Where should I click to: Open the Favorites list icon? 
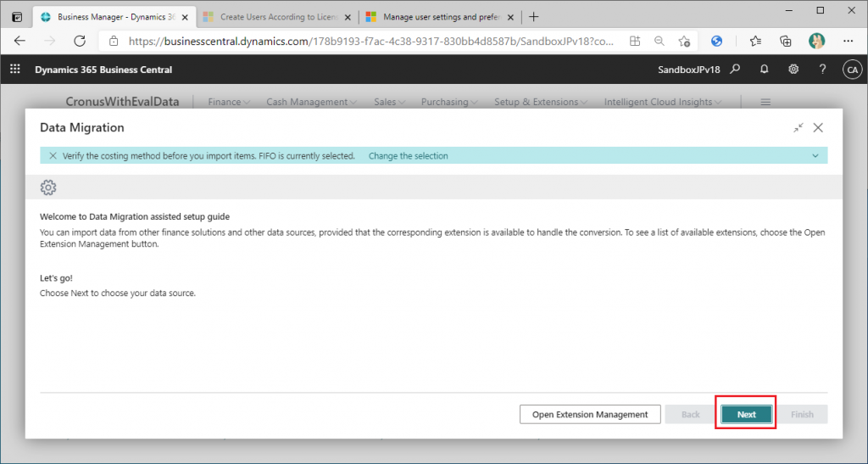(x=755, y=41)
